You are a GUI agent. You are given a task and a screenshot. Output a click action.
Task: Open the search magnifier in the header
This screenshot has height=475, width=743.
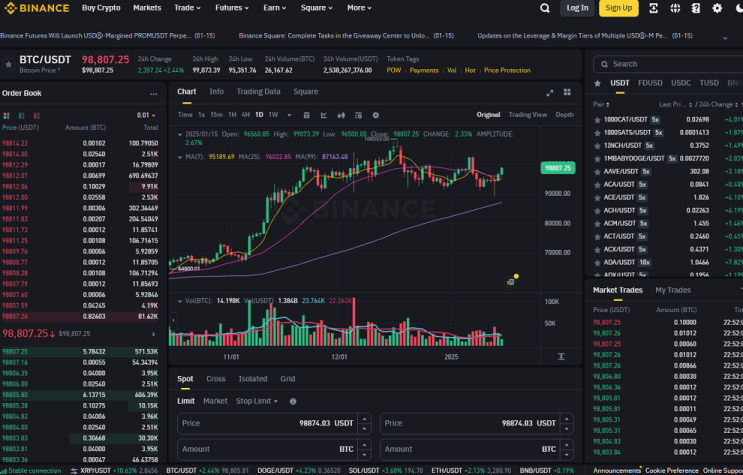pyautogui.click(x=545, y=8)
